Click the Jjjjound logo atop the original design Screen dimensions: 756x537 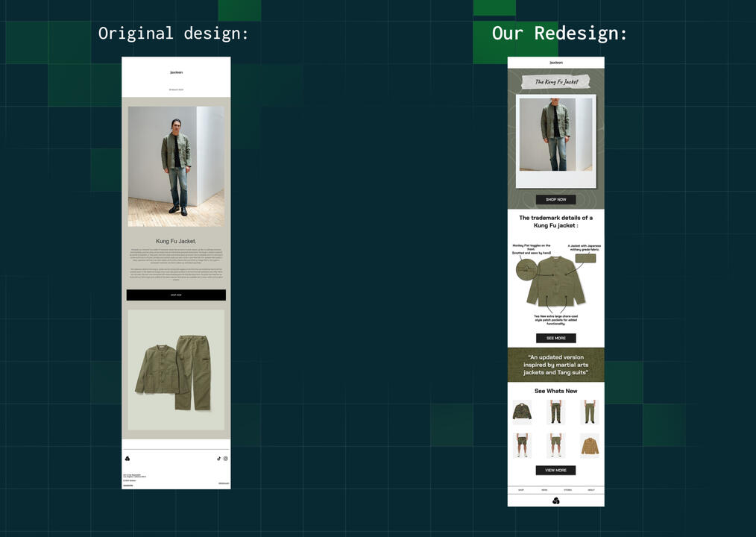click(x=176, y=72)
